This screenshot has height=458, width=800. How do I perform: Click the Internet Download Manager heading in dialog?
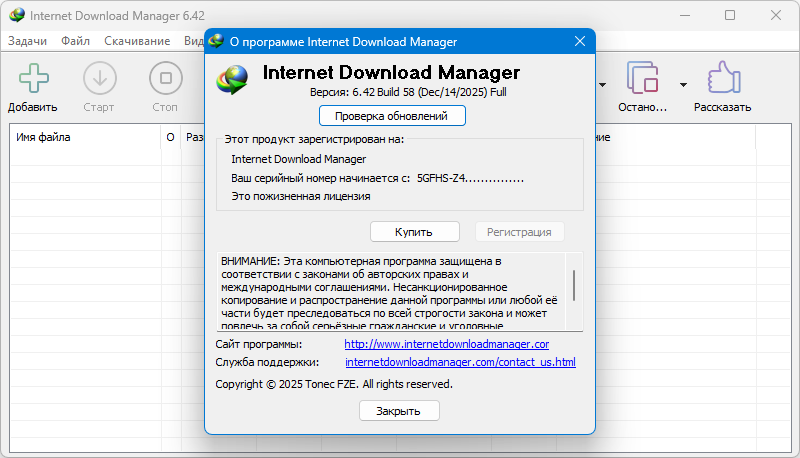(391, 72)
